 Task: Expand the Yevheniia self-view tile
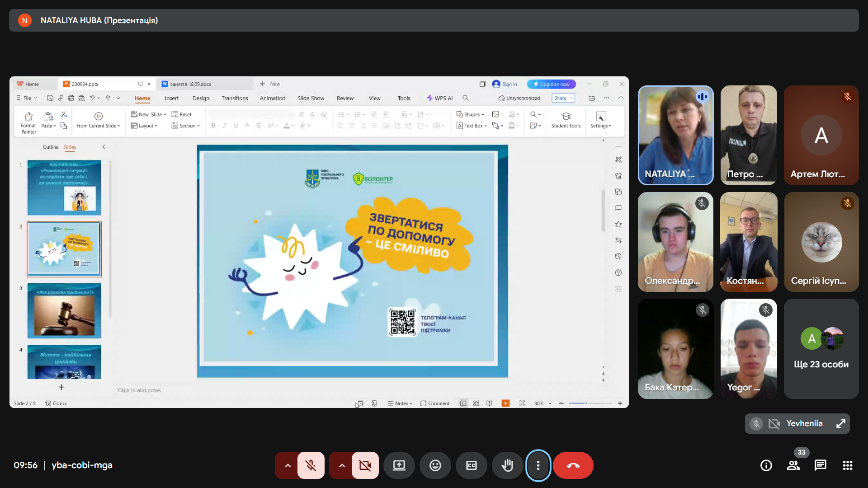(840, 423)
